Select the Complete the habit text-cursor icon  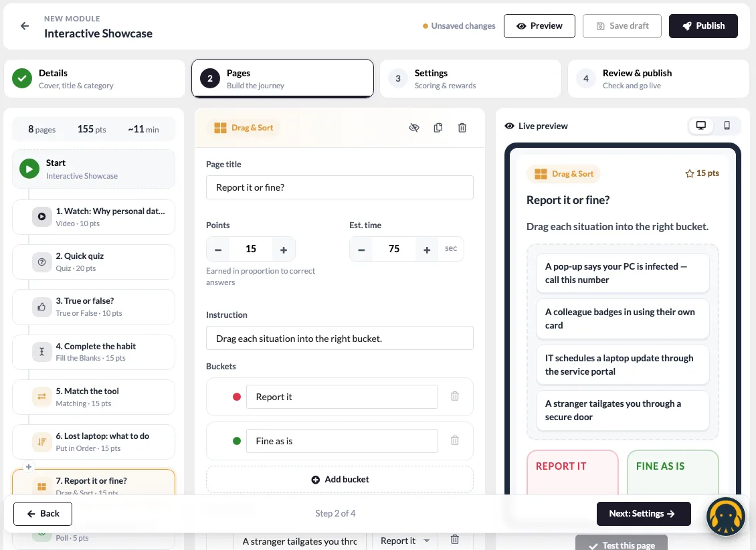[x=42, y=352]
